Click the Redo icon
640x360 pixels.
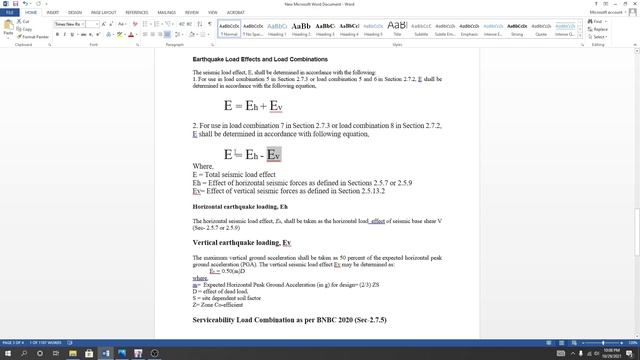coord(38,4)
